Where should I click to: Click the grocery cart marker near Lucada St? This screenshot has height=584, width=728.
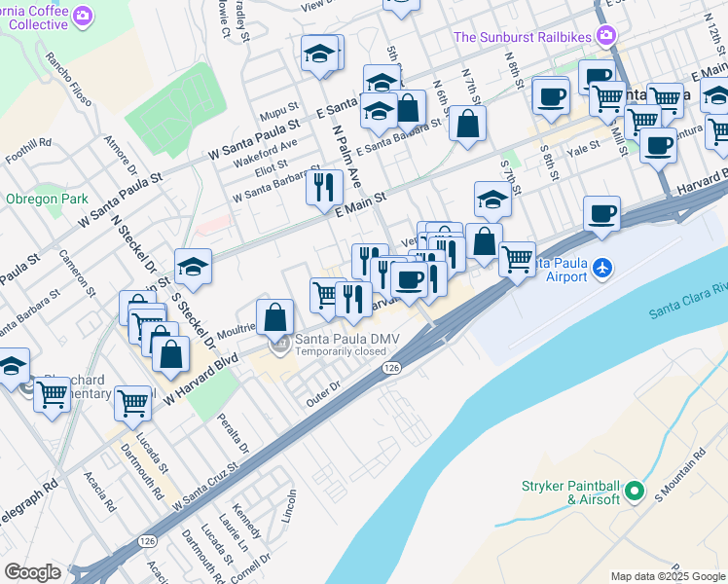coord(132,403)
